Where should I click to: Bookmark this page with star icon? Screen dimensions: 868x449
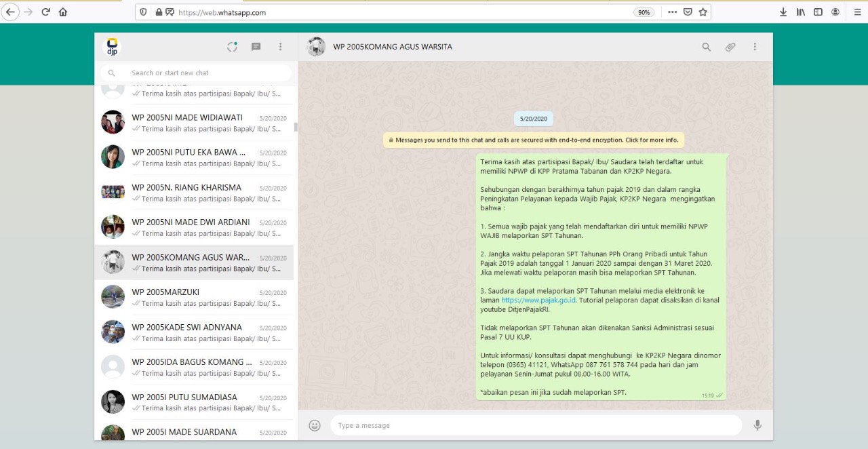[703, 12]
